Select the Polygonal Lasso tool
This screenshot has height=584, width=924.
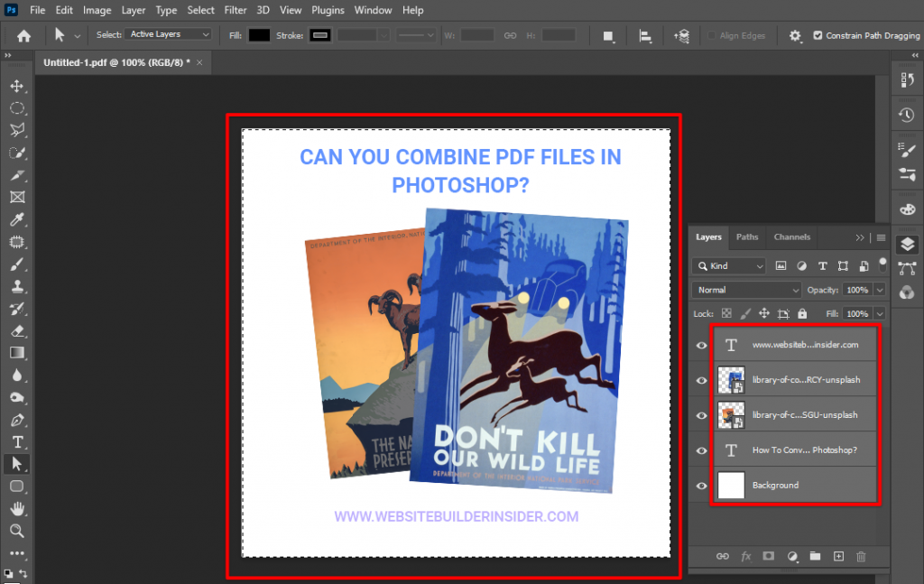click(x=16, y=130)
